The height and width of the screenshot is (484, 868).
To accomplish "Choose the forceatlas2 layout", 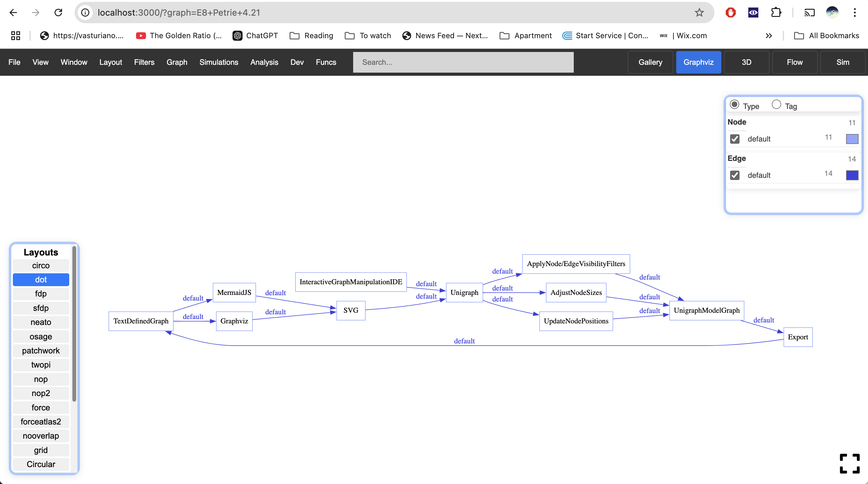I will [x=41, y=422].
